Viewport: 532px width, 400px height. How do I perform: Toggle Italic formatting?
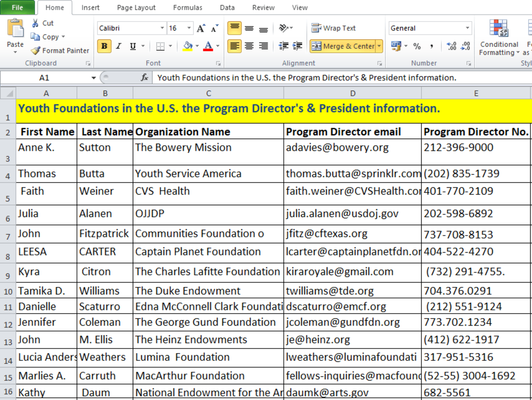tap(119, 46)
